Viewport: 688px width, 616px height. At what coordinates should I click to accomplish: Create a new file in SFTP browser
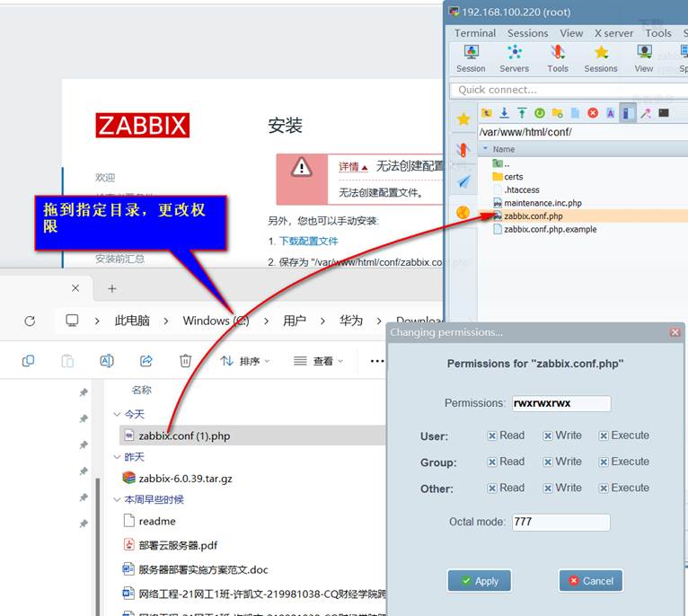[x=575, y=113]
